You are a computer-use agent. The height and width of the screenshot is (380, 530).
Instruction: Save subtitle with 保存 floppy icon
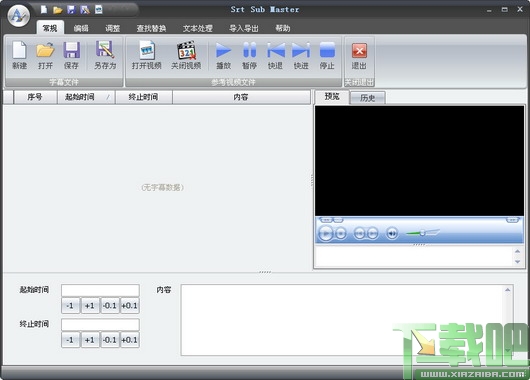coord(71,55)
